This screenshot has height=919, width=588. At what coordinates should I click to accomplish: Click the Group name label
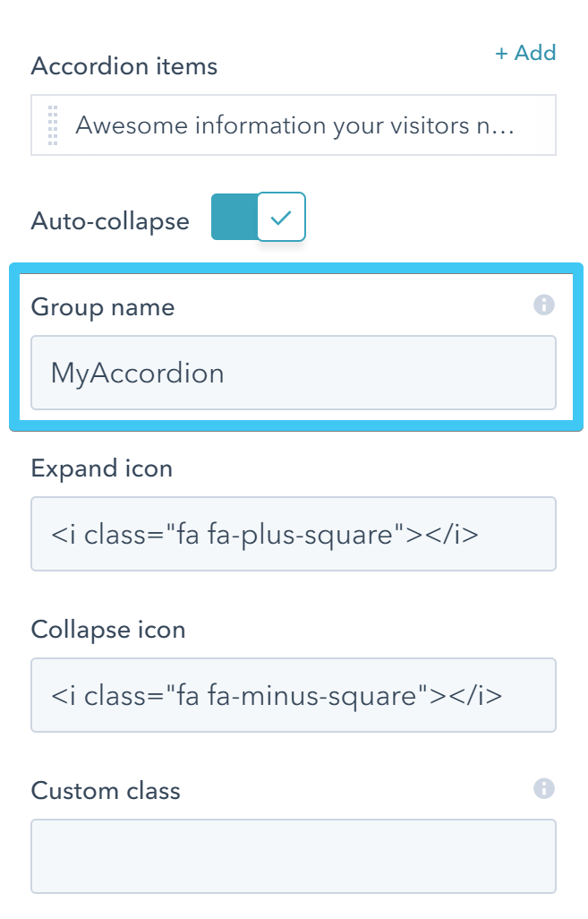(104, 306)
